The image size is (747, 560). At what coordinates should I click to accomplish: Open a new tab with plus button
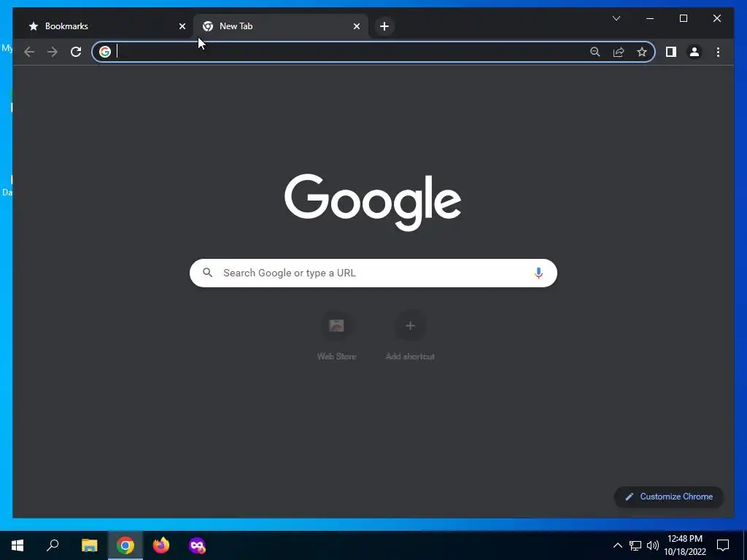click(384, 26)
